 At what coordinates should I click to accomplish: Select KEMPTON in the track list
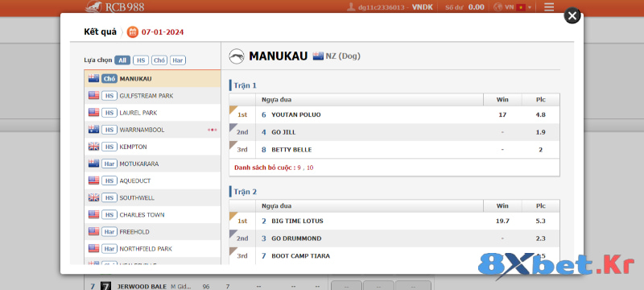click(152, 147)
